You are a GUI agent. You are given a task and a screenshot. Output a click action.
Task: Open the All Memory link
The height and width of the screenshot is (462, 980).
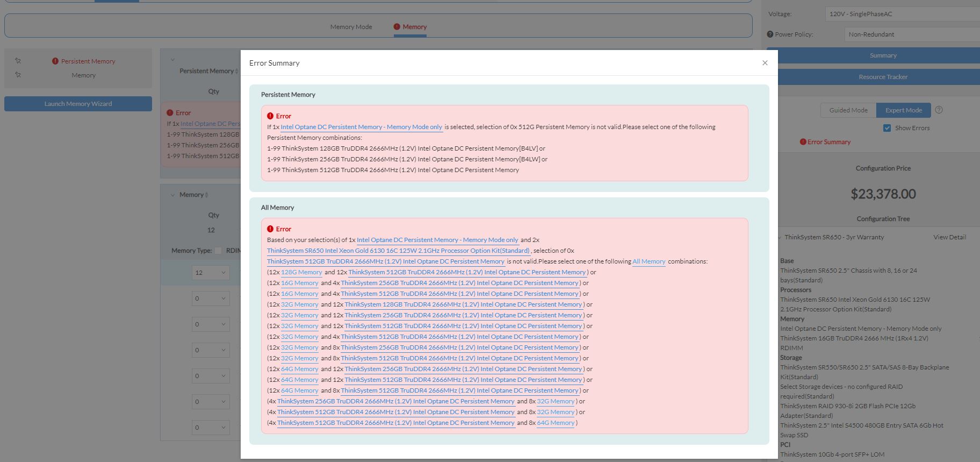(648, 261)
